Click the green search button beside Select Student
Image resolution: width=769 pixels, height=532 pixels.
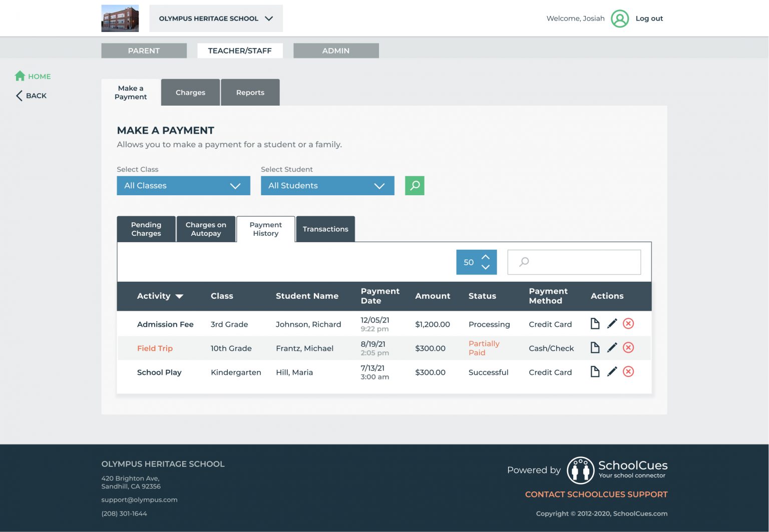coord(414,186)
